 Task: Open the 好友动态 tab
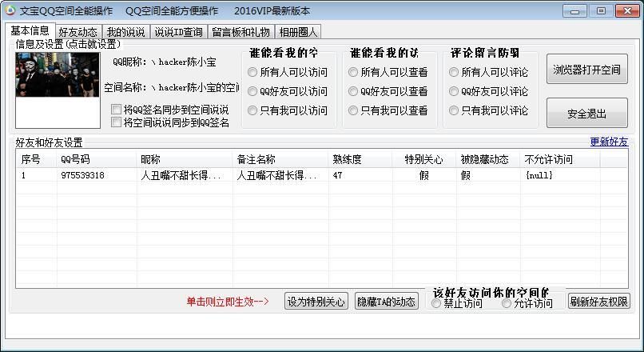pos(78,32)
